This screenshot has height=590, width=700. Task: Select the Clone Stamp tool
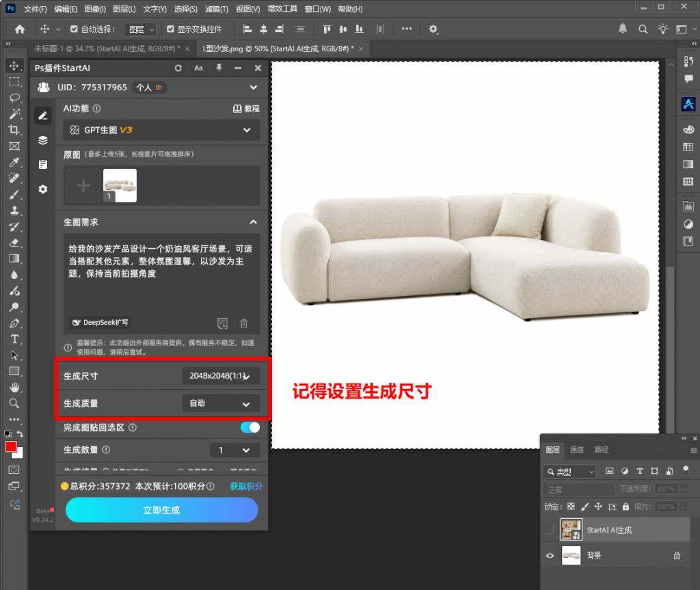[x=14, y=211]
